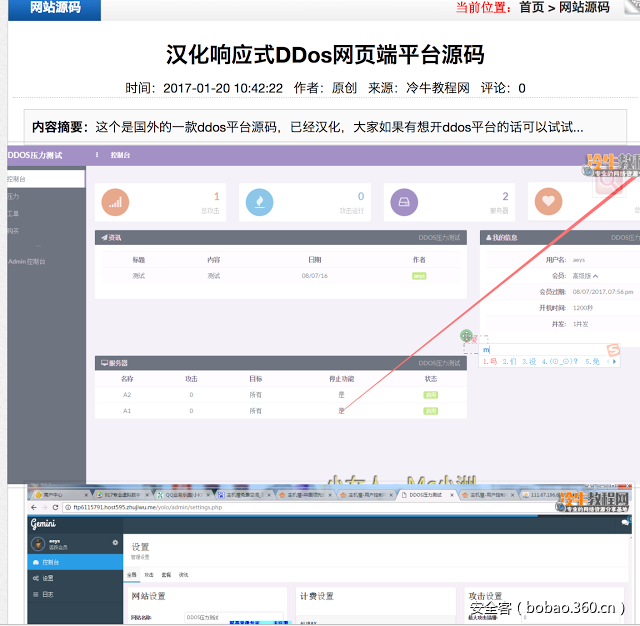Click the 停止功能 column header
Screen dimensions: 640x626
(342, 379)
